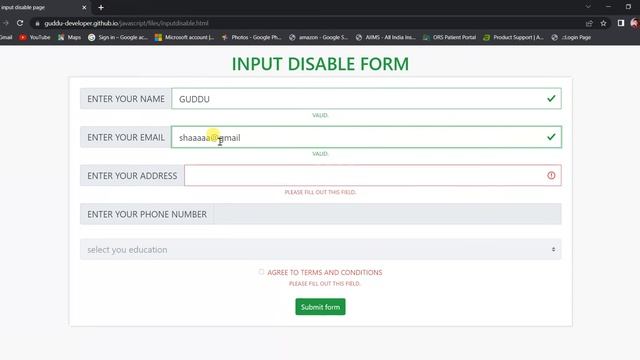
Task: Open the Sign in - Google account bookmark
Action: point(118,37)
